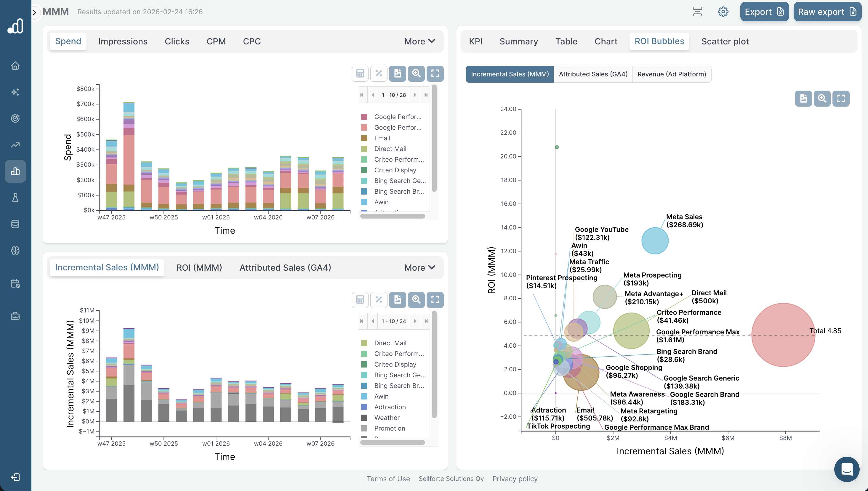The height and width of the screenshot is (491, 868).
Task: Open the Terms of Use link
Action: 388,479
